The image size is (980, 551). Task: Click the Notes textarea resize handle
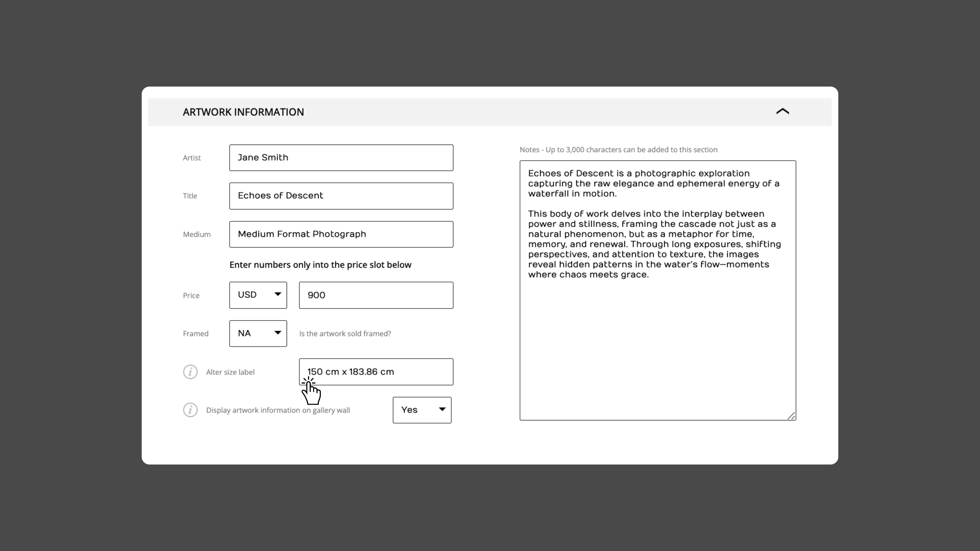pyautogui.click(x=791, y=415)
